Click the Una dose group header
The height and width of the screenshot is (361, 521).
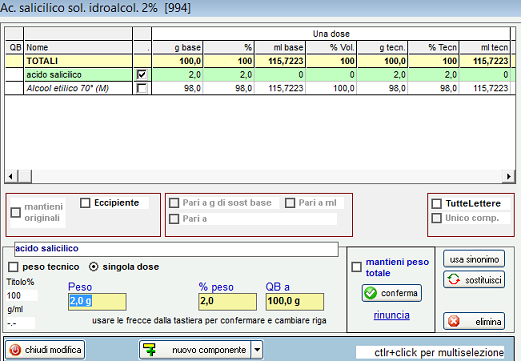pos(331,34)
